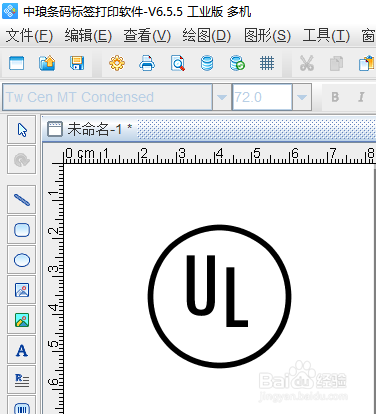The image size is (376, 414).
Task: Save the label with floppy disk icon
Action: [x=77, y=63]
